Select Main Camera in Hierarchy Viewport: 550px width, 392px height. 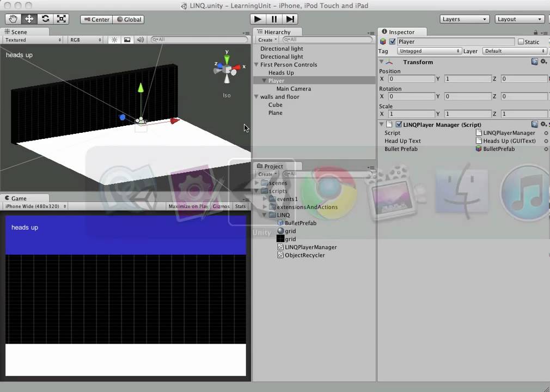coord(294,89)
